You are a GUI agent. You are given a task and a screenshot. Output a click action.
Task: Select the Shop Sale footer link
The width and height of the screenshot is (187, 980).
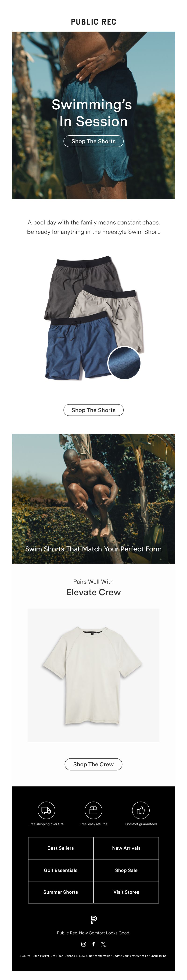click(x=126, y=870)
